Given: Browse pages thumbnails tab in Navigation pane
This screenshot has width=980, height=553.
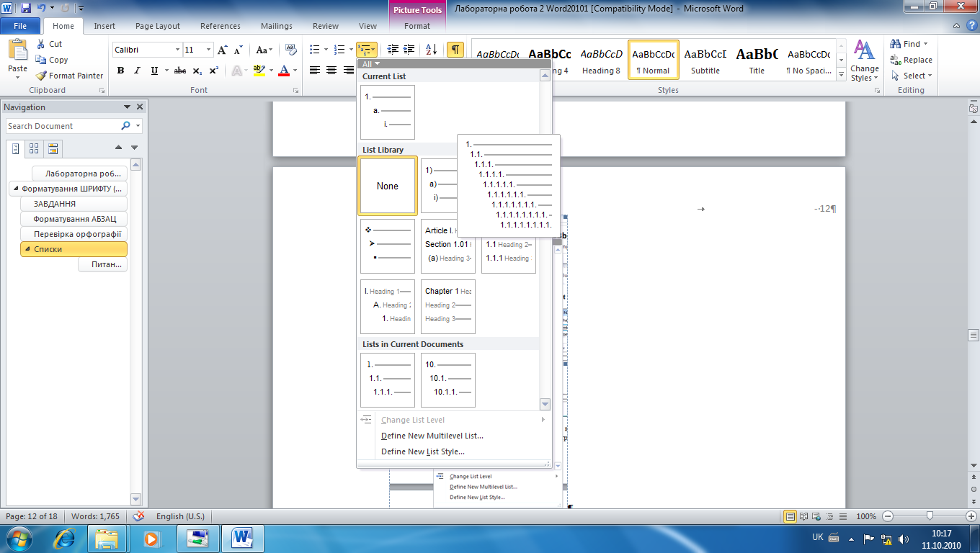Looking at the screenshot, I should point(34,149).
